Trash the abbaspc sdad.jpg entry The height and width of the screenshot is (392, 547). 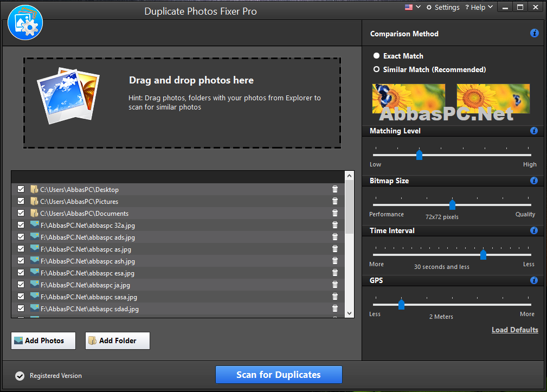pos(335,309)
